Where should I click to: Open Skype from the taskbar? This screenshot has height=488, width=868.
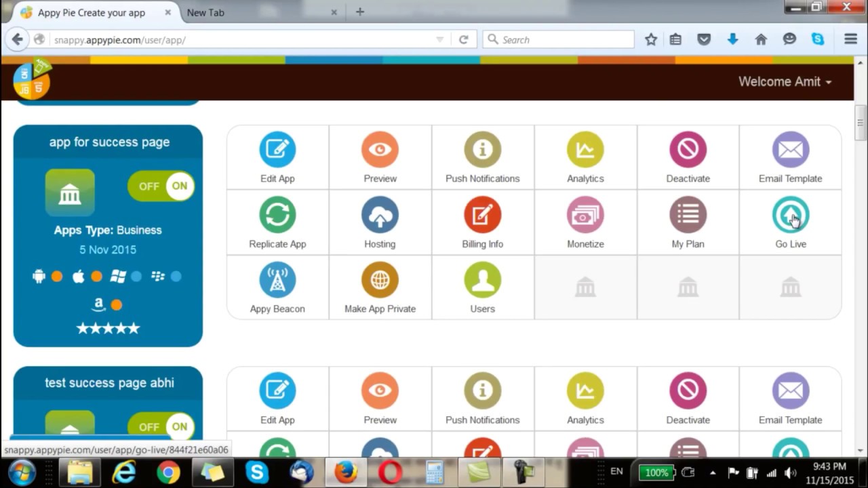[x=257, y=472]
